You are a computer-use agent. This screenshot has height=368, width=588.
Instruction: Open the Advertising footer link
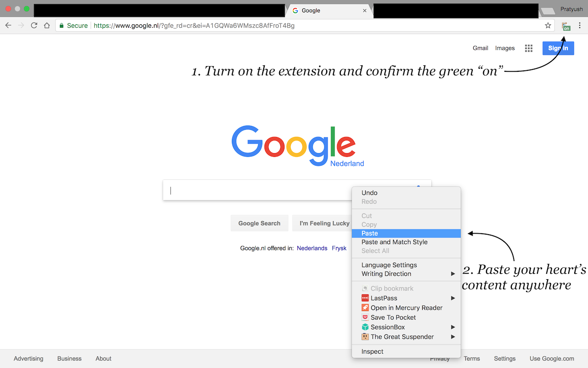pos(28,359)
